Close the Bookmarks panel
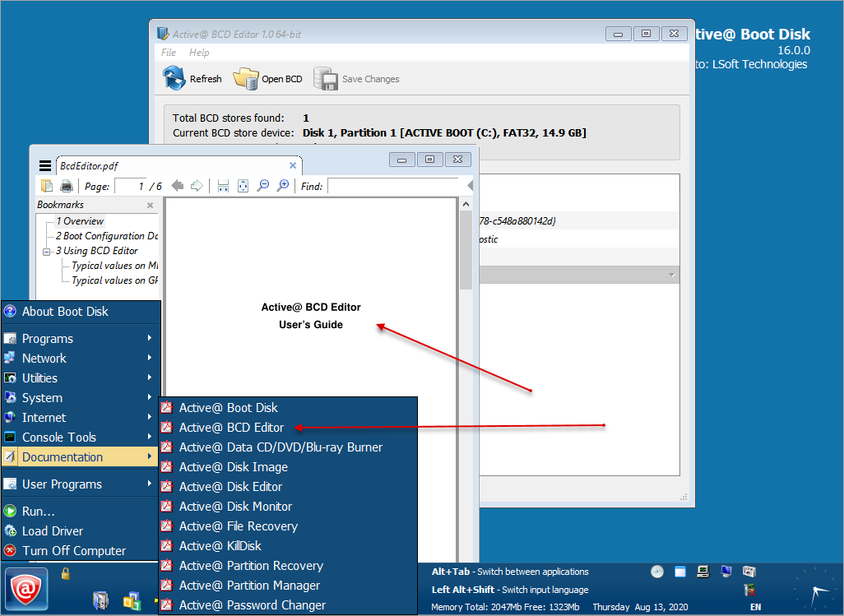 pyautogui.click(x=151, y=205)
